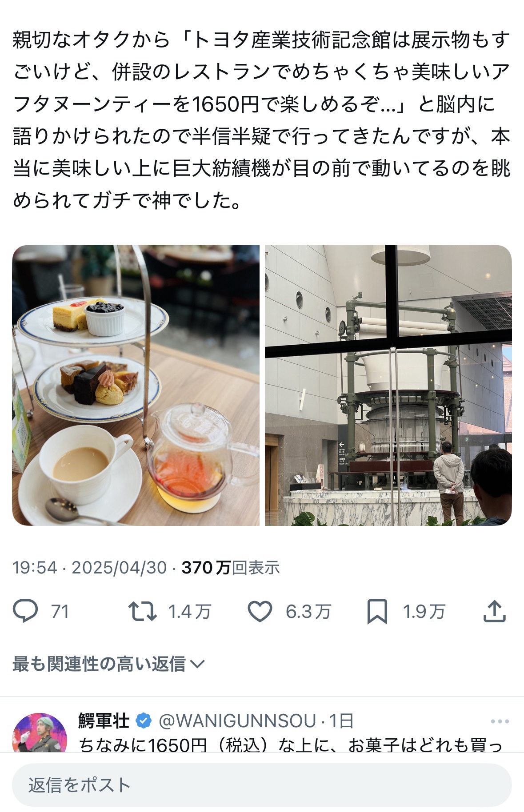
Task: Tap the 返信をポスト reply field
Action: tap(262, 785)
